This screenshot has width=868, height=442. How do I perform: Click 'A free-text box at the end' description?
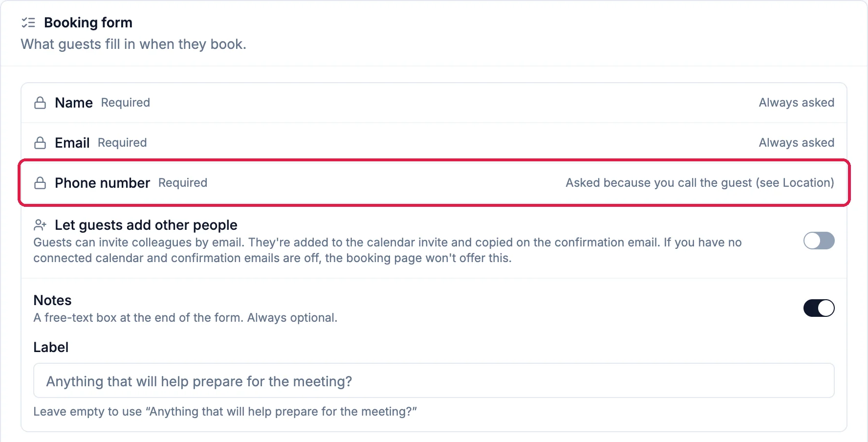pos(185,318)
